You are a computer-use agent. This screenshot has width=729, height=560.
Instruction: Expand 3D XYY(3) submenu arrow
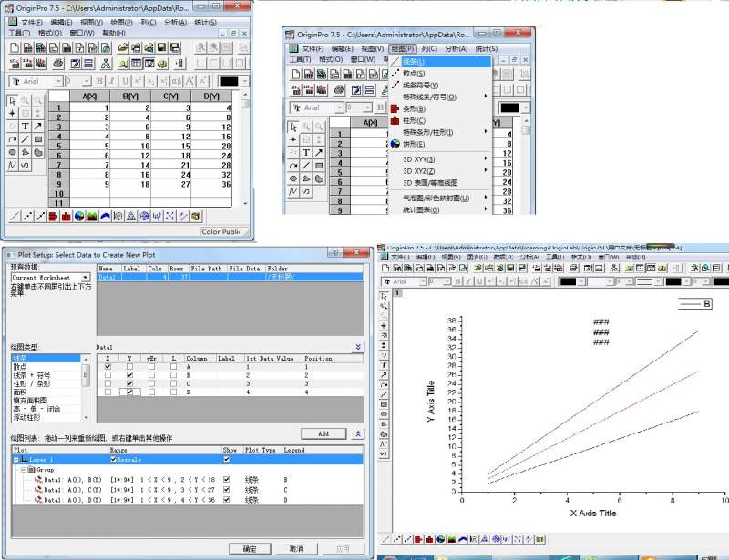(x=486, y=158)
